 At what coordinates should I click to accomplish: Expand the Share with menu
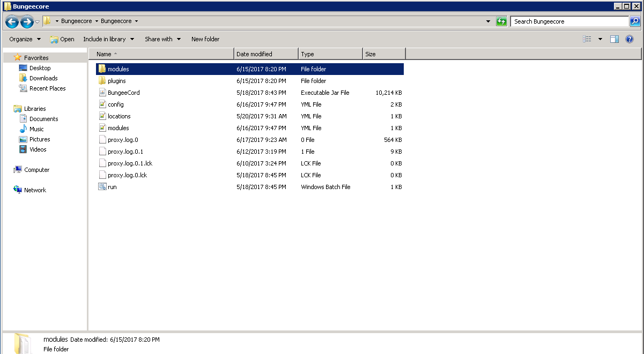pyautogui.click(x=162, y=39)
